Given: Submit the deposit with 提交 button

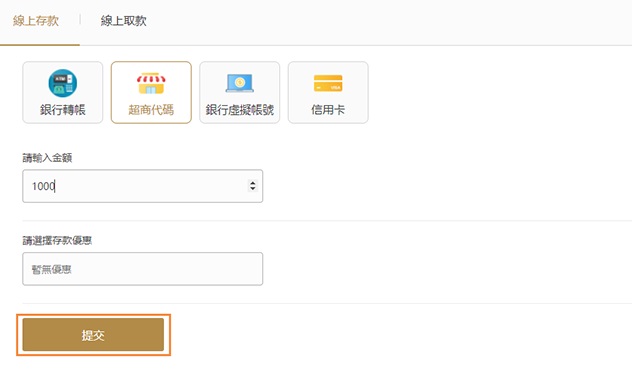Looking at the screenshot, I should [93, 335].
